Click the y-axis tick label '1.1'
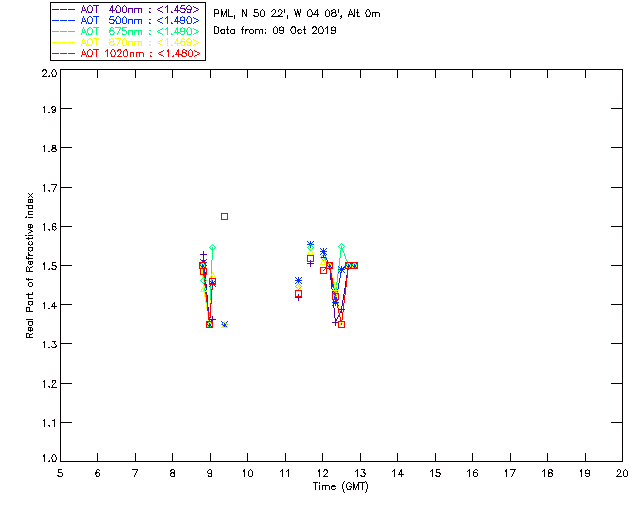This screenshot has width=640, height=512. (x=49, y=423)
